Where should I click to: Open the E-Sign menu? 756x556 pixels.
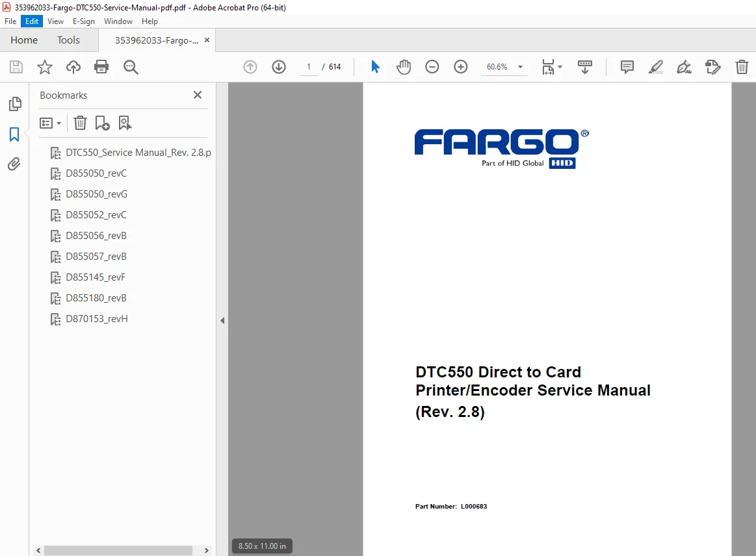click(x=83, y=21)
